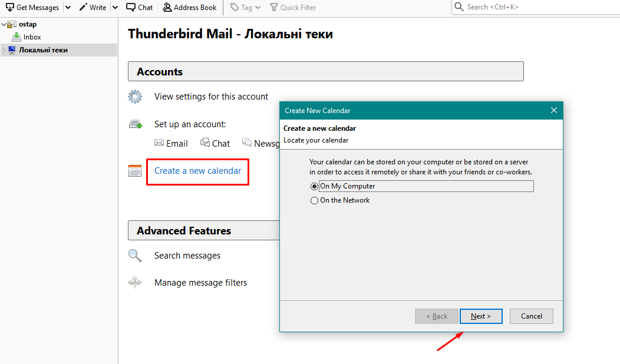The height and width of the screenshot is (364, 620).
Task: Open the Inbox folder
Action: [32, 37]
